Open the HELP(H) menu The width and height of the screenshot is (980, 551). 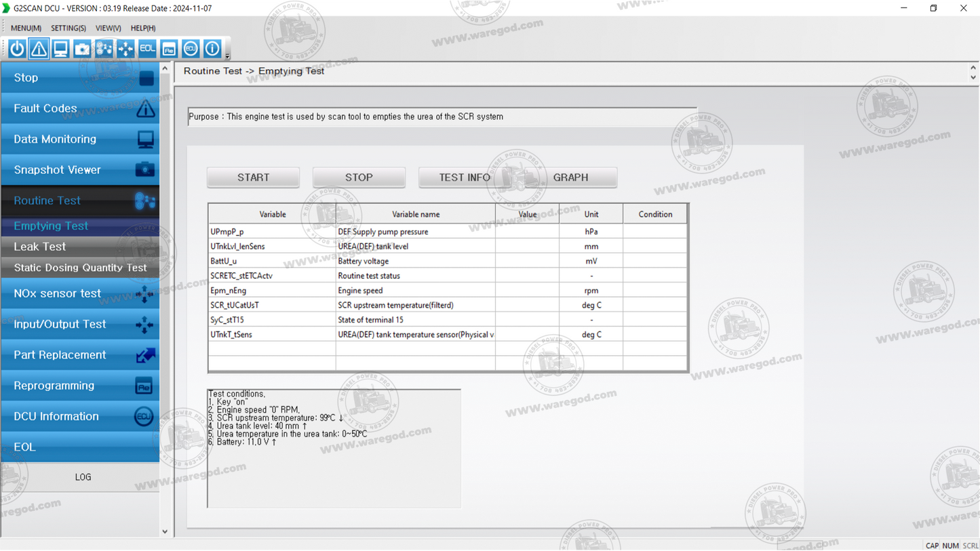[x=142, y=28]
